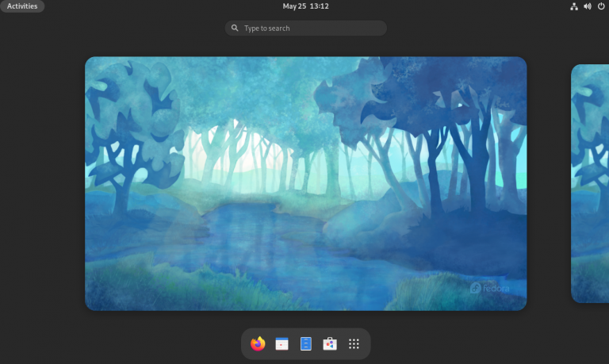Click the volume speaker icon

point(588,6)
